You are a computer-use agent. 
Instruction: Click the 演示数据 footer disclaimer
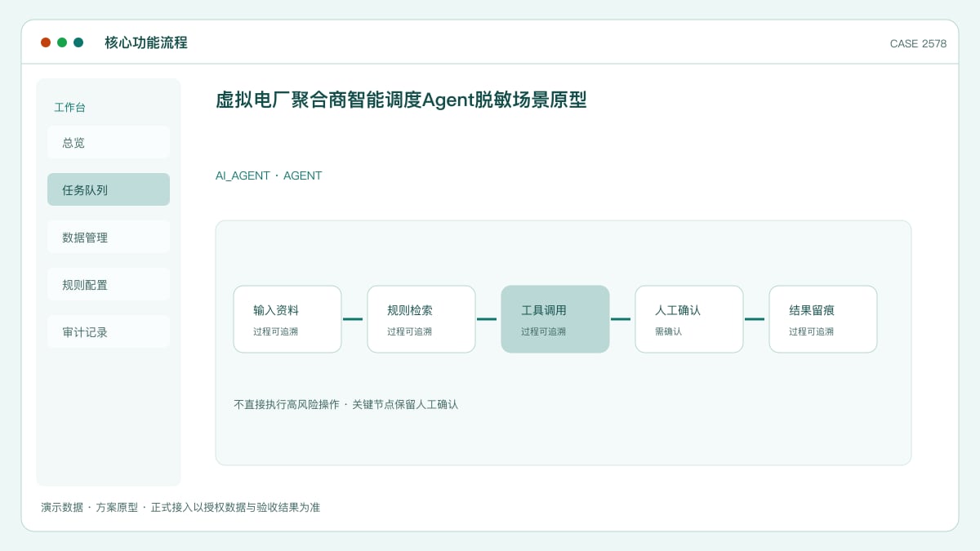(x=180, y=507)
